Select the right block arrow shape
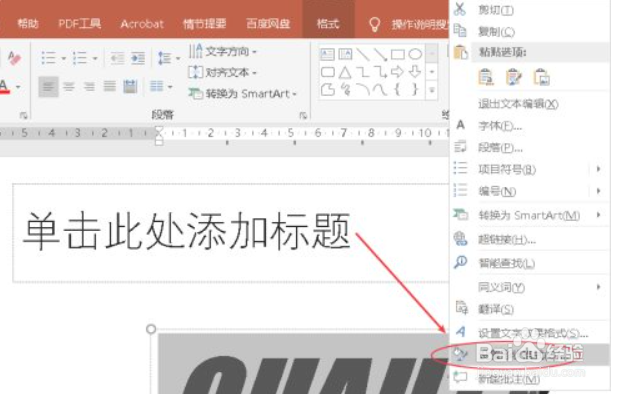The width and height of the screenshot is (620, 394). 397,72
